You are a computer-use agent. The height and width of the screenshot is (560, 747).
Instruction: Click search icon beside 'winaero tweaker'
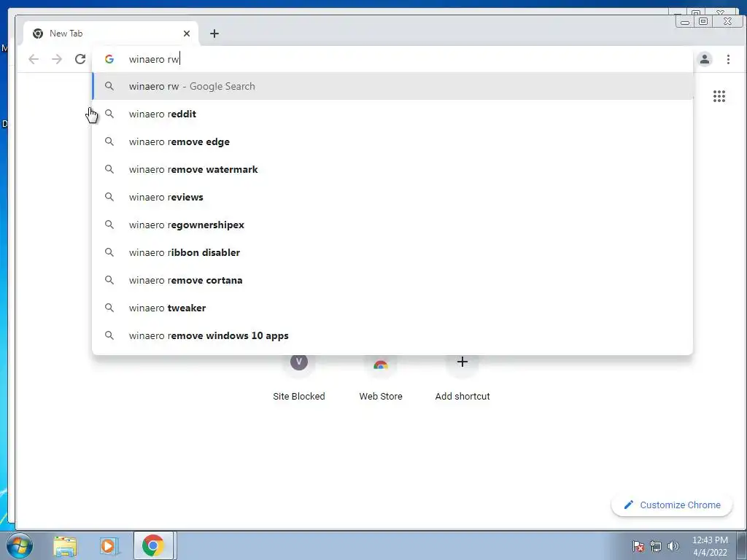click(109, 308)
